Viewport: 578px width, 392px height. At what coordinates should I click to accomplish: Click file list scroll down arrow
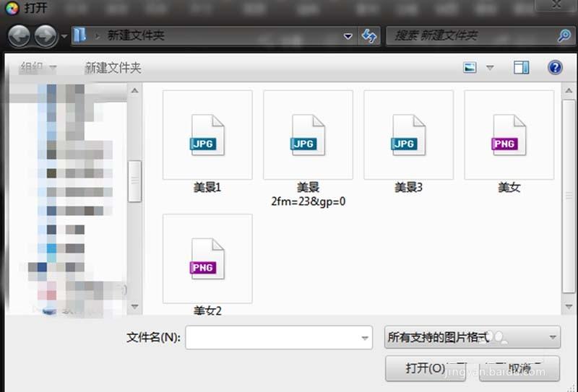point(569,307)
